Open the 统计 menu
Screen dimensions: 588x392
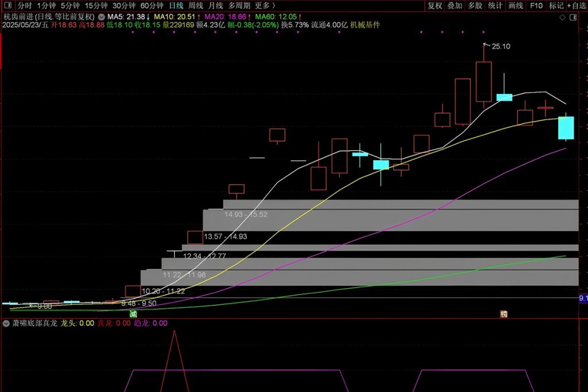point(495,6)
